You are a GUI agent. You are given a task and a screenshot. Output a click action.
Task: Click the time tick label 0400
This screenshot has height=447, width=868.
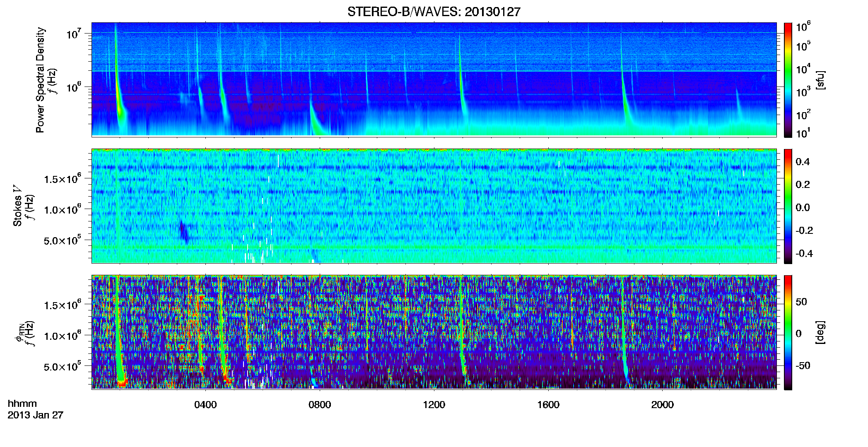205,405
